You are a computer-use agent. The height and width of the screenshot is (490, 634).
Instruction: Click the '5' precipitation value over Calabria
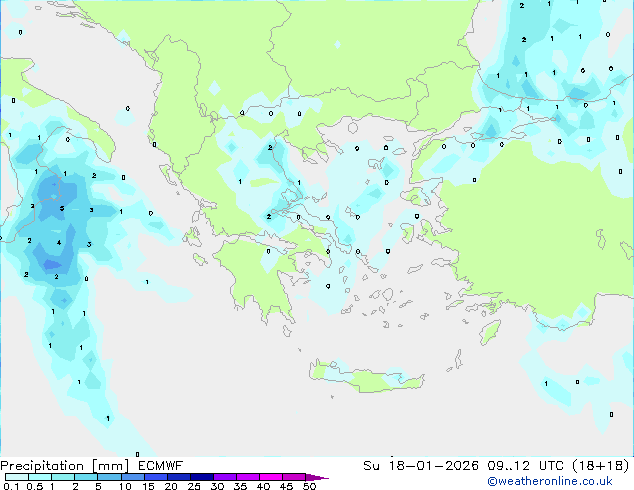pos(62,209)
